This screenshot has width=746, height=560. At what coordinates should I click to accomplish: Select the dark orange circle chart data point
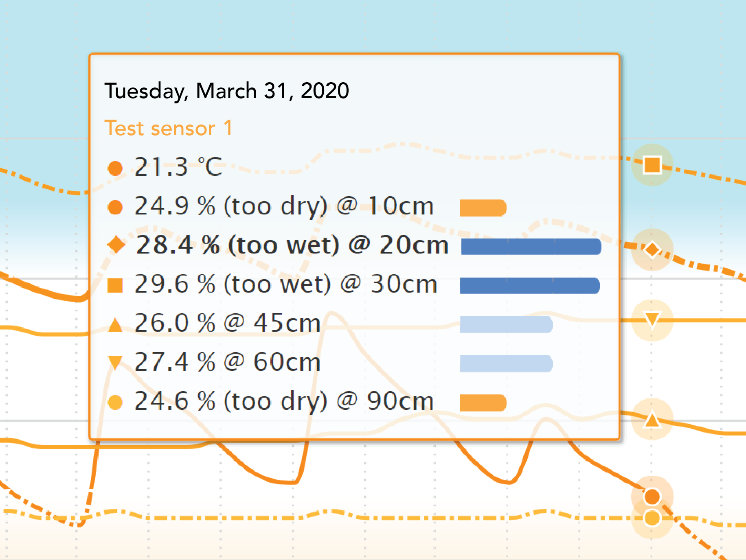pos(652,497)
